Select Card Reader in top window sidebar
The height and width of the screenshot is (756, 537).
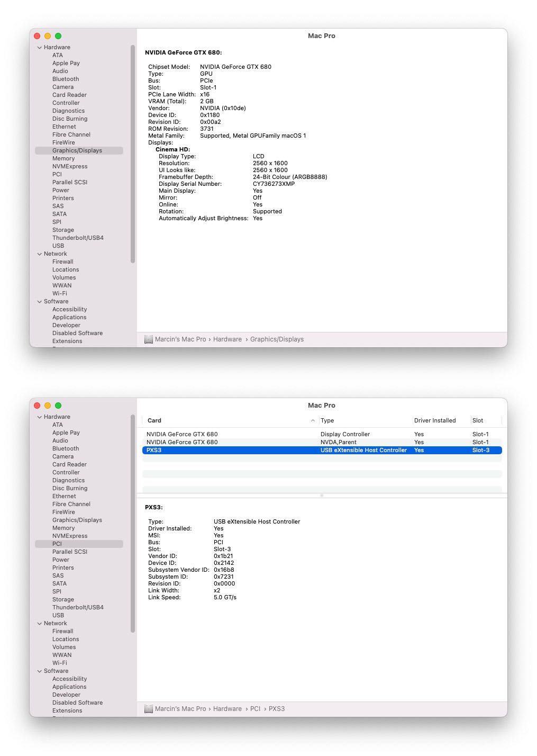[x=69, y=95]
